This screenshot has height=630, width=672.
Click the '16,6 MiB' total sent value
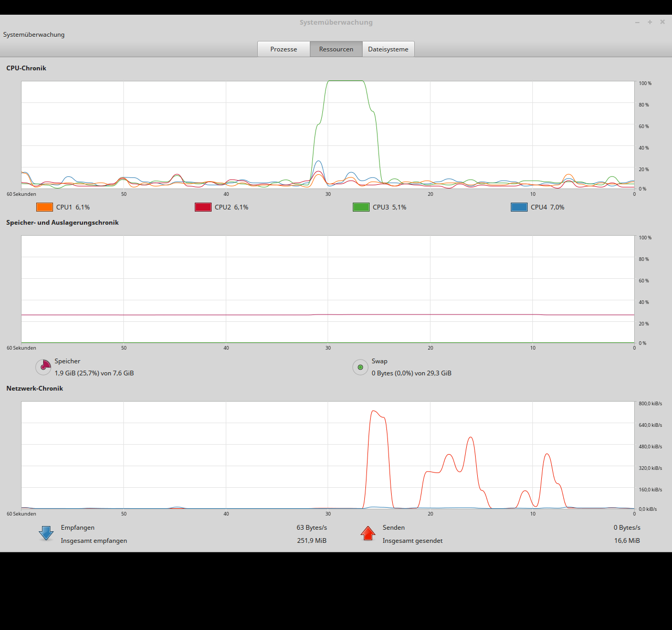point(627,541)
